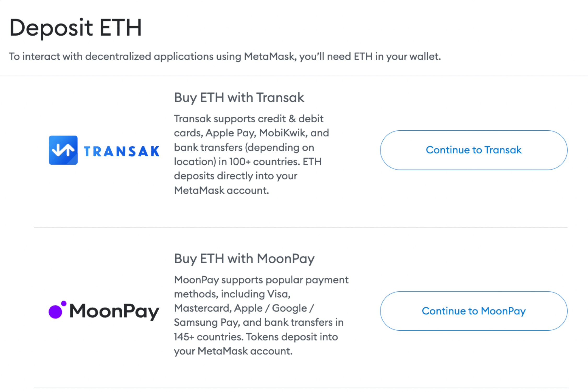Click the divider line between Transak and MoonPay
This screenshot has height=392, width=588.
(301, 227)
